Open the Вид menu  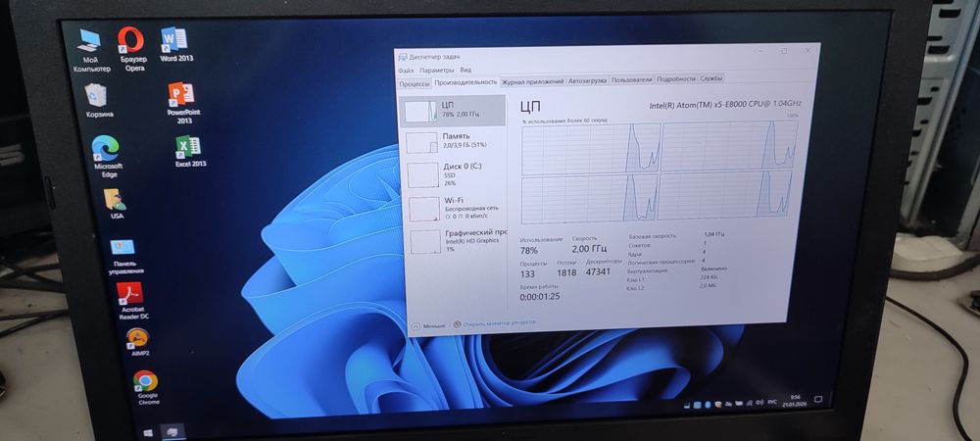pos(465,70)
